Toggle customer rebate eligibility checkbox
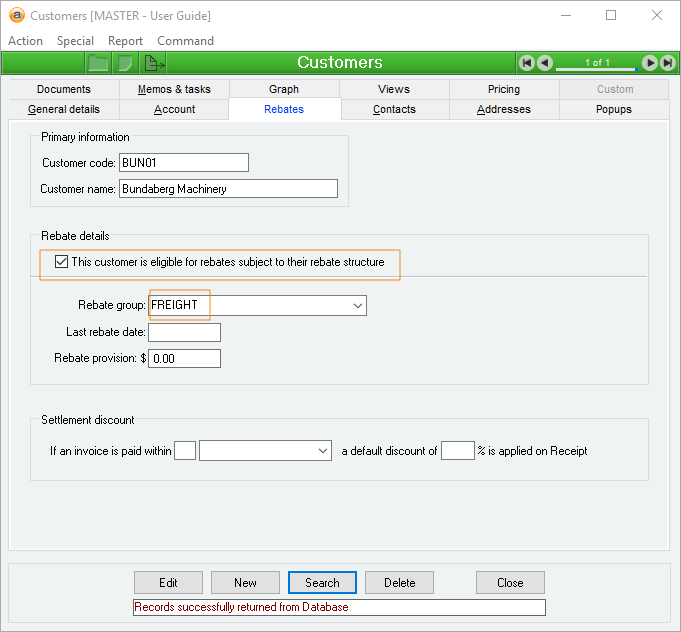 pyautogui.click(x=62, y=262)
